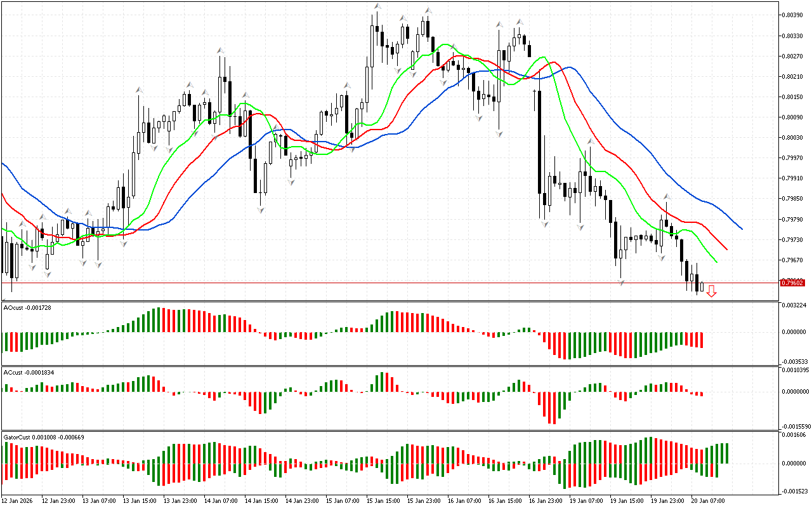Click the 0.80390 price scale label

[794, 15]
